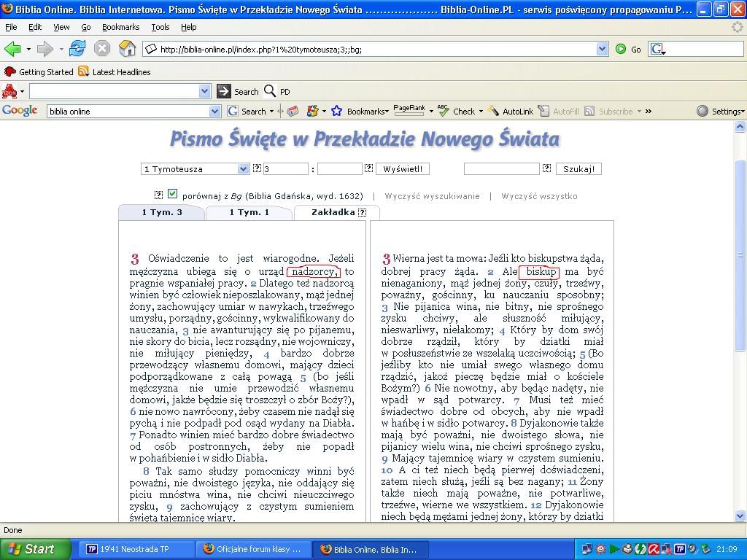Switch to Oficjalne forum klasy taskbar window
Viewport: 747px width, 560px height.
(252, 549)
